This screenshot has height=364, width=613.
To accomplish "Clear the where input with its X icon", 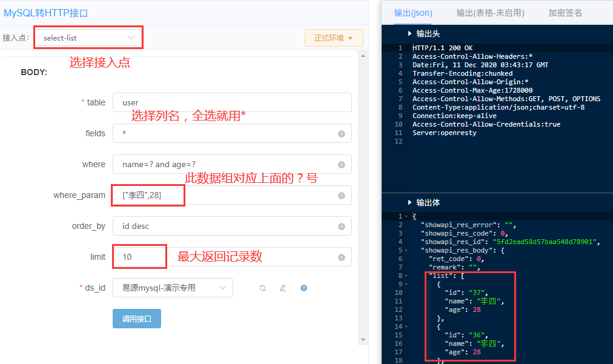I will pyautogui.click(x=341, y=165).
